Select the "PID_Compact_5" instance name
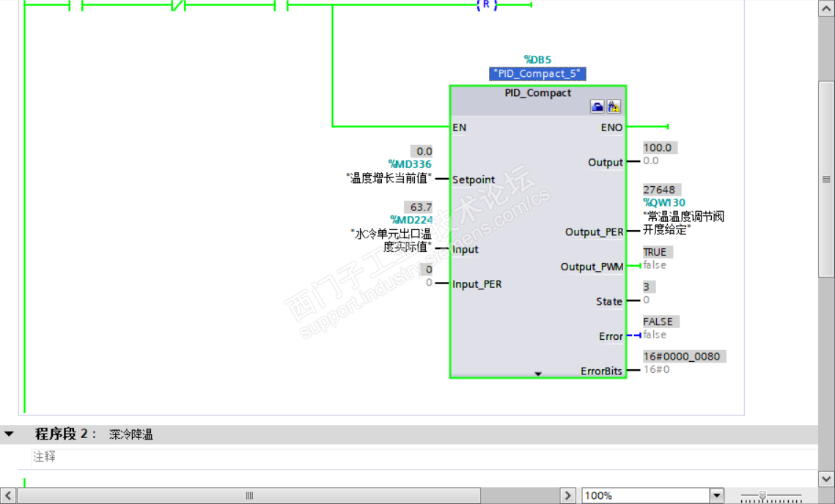 [537, 73]
